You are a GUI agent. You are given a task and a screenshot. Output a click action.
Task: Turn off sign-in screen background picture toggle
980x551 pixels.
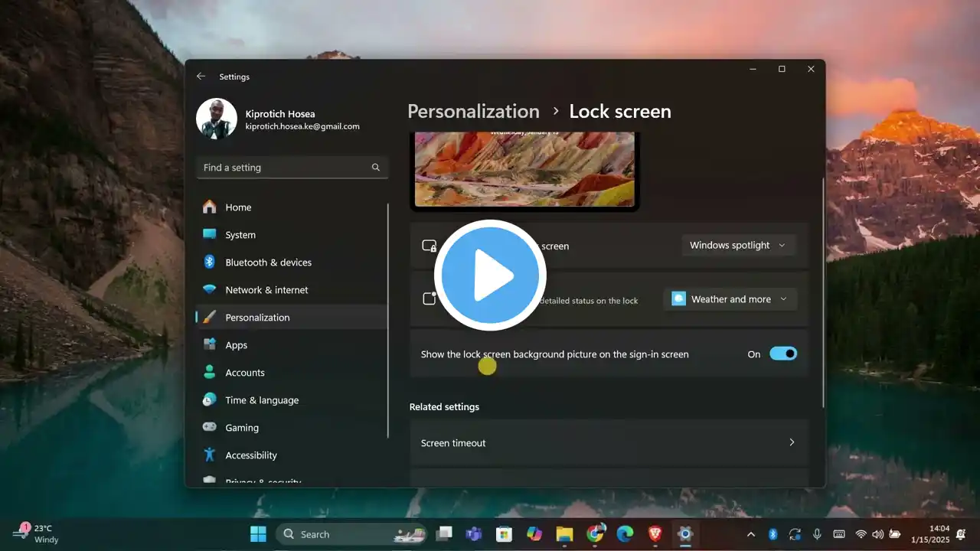[x=783, y=354]
